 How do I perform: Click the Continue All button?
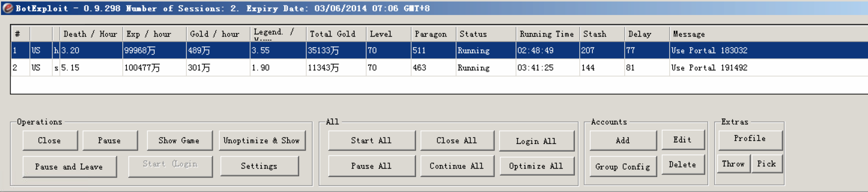tap(457, 166)
